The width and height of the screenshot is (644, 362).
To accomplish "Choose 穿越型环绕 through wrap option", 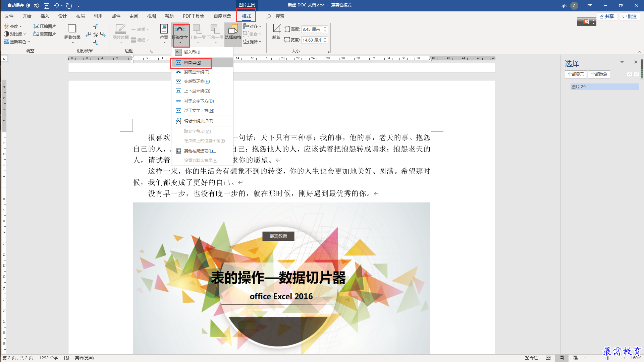I will 202,81.
